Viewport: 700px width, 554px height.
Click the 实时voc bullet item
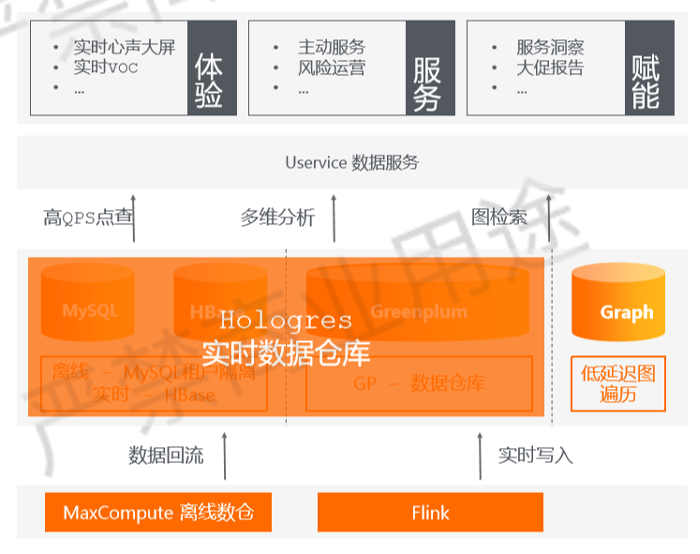(x=106, y=67)
